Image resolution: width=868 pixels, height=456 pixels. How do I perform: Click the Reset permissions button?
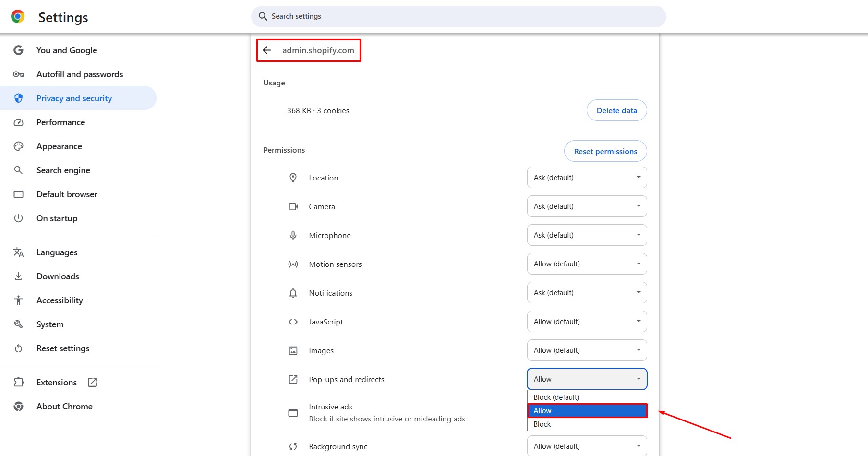pyautogui.click(x=605, y=151)
